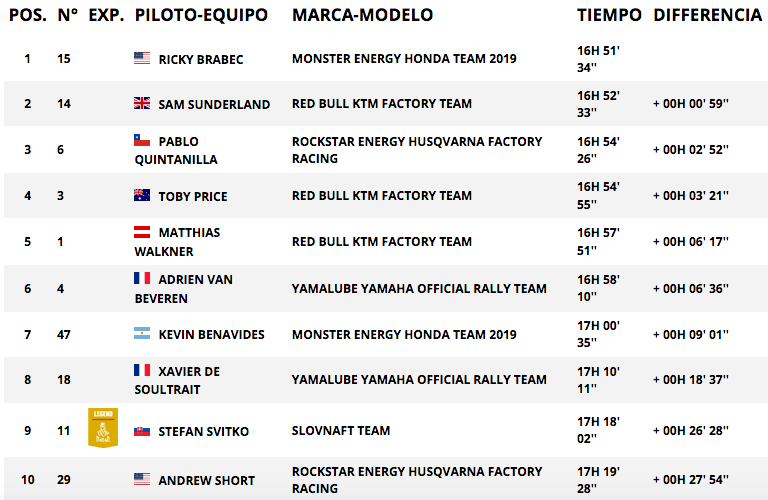The height and width of the screenshot is (500, 768).
Task: Click the USA flag beside Andrew Short
Action: (x=142, y=479)
